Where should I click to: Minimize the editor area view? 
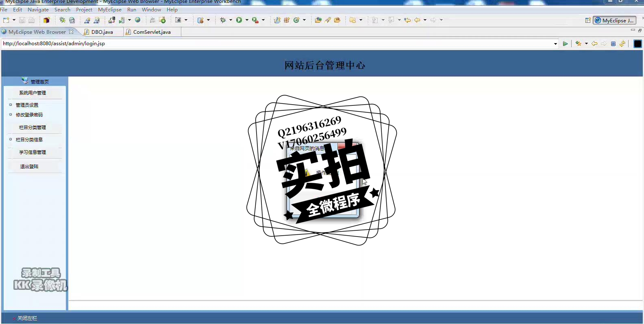pyautogui.click(x=633, y=30)
